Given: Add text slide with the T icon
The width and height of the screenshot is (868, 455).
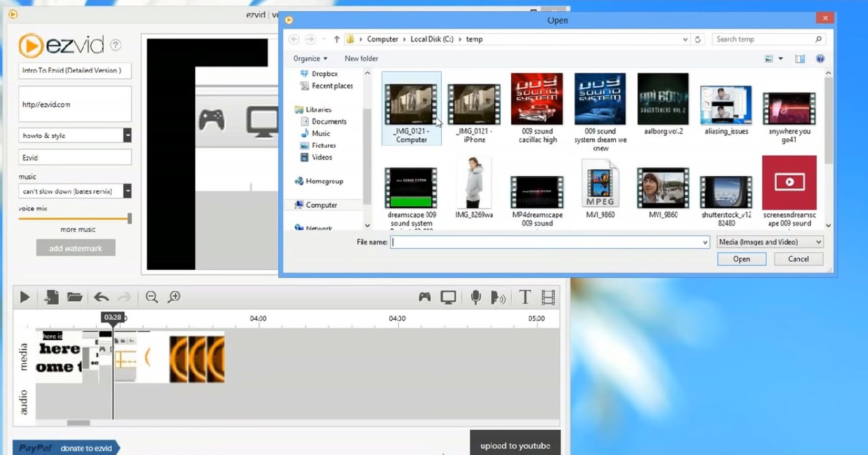Looking at the screenshot, I should (x=525, y=297).
